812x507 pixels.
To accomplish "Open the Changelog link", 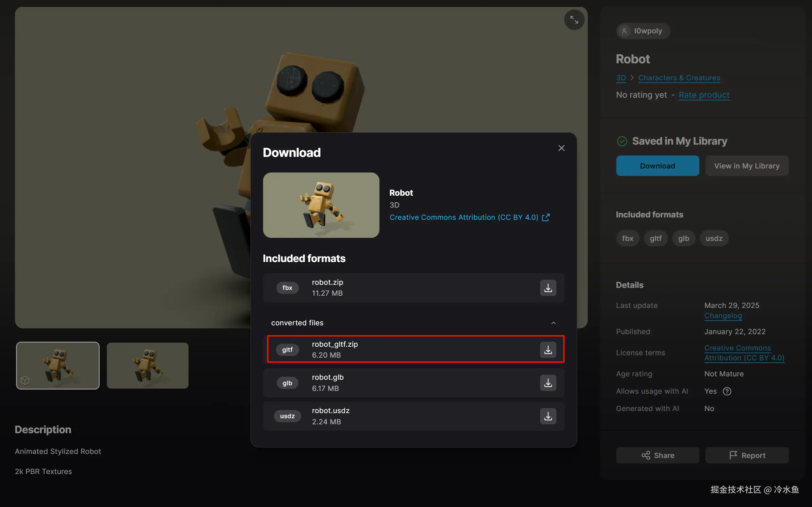I will point(723,316).
